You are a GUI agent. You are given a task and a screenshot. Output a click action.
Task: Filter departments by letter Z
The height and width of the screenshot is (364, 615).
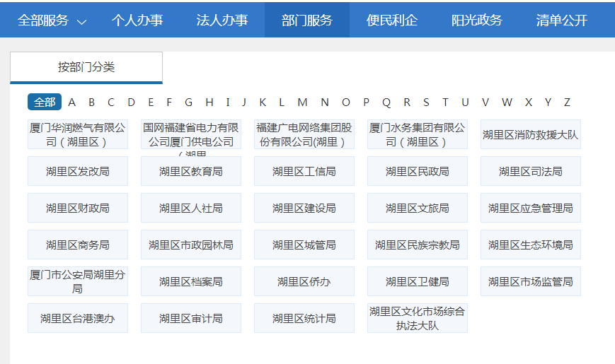click(x=567, y=102)
